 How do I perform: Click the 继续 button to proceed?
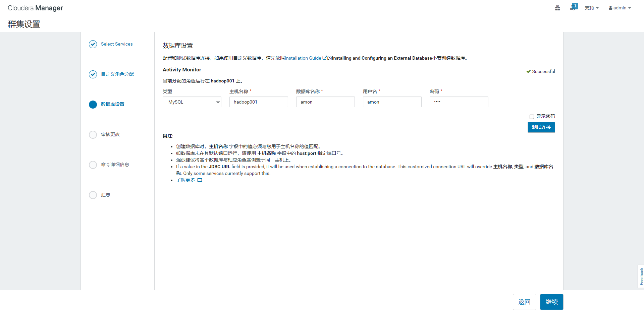[x=551, y=302]
